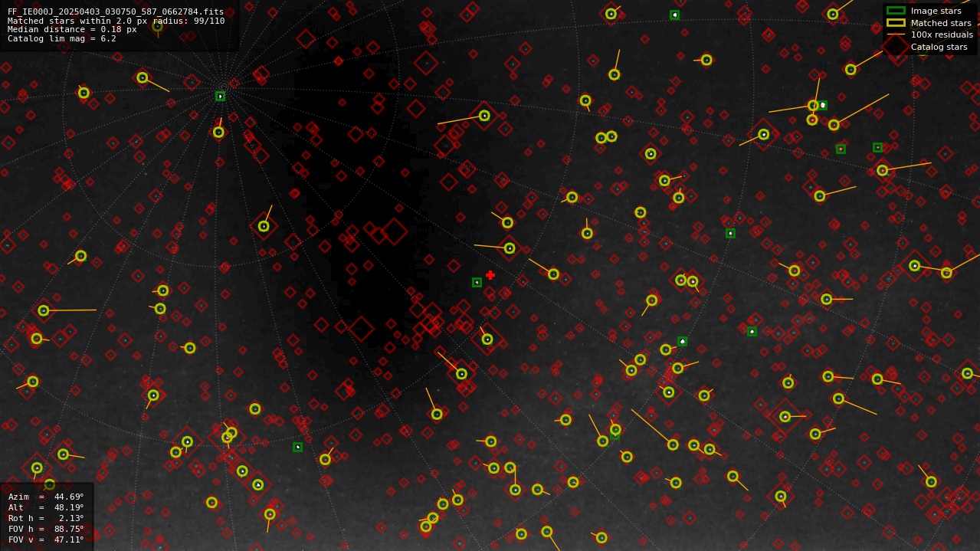Click the "FOV v = 47.11°" readout
The height and width of the screenshot is (551, 980).
[x=46, y=540]
